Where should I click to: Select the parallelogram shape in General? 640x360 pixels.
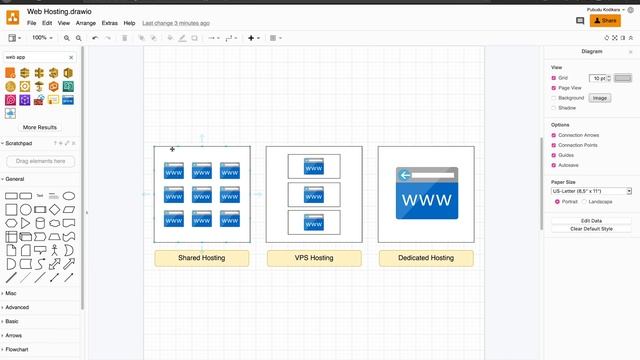[x=69, y=210]
